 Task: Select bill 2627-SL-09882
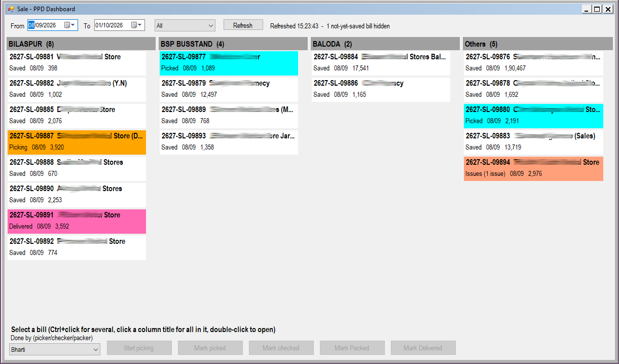coord(77,89)
